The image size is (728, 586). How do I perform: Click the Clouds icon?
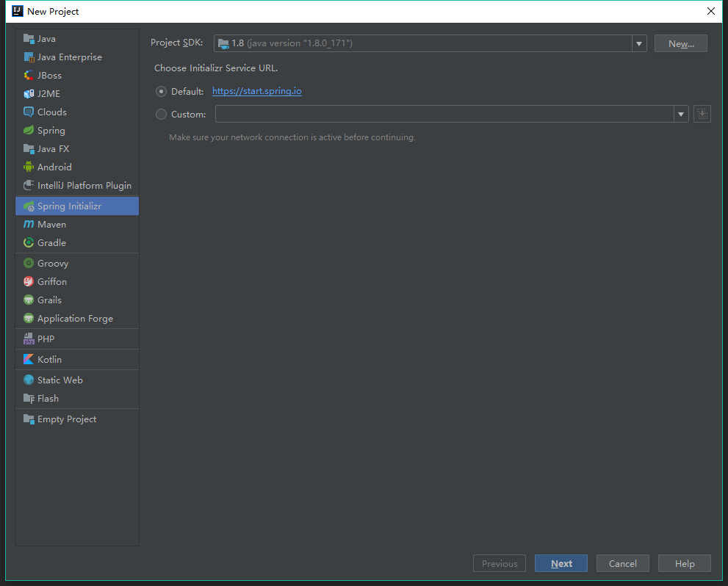pyautogui.click(x=29, y=112)
